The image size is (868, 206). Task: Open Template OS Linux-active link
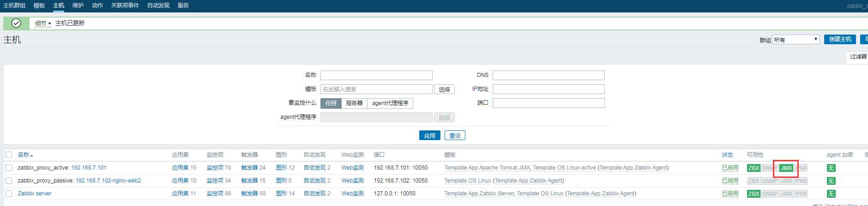(564, 168)
